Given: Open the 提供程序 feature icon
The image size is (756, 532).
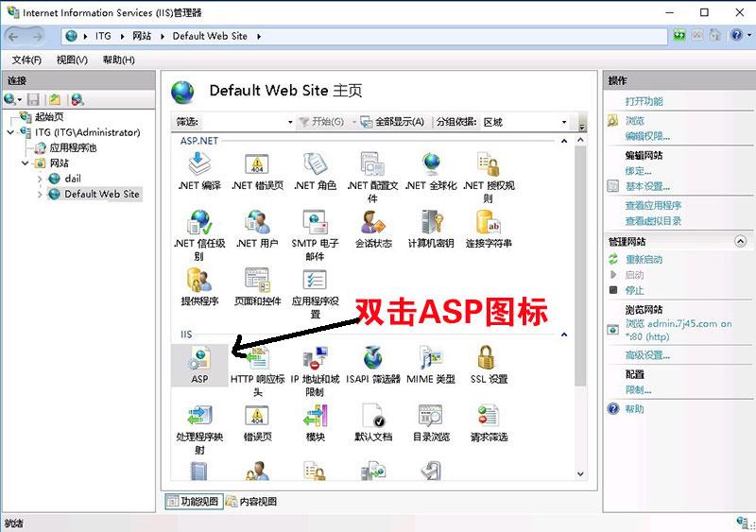Looking at the screenshot, I should (x=199, y=281).
